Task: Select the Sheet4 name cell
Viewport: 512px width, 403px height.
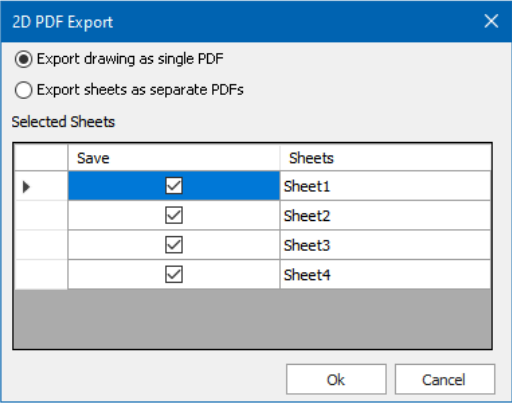Action: click(x=385, y=275)
